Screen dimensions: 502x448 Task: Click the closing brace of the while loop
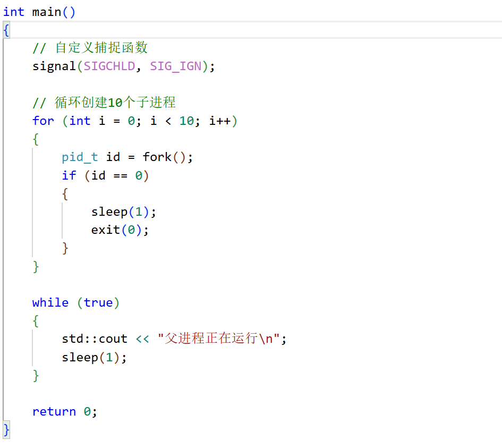(36, 375)
